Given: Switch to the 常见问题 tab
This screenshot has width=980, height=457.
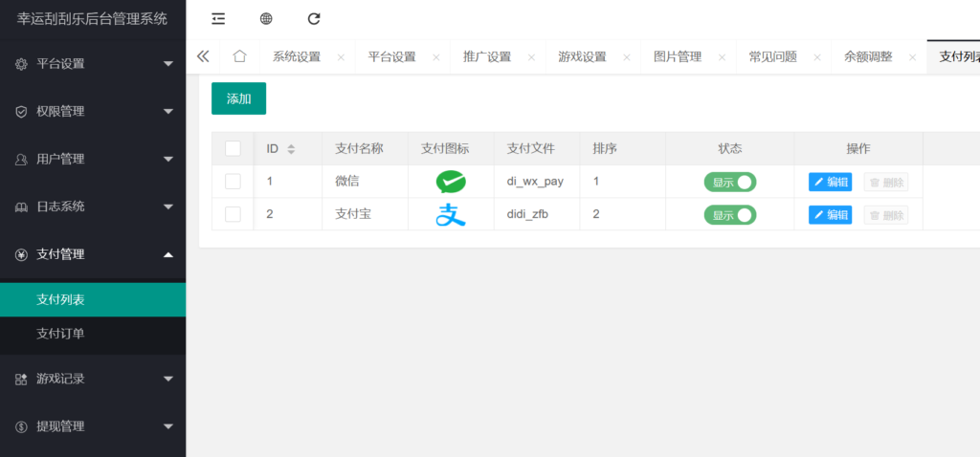Looking at the screenshot, I should pos(773,56).
